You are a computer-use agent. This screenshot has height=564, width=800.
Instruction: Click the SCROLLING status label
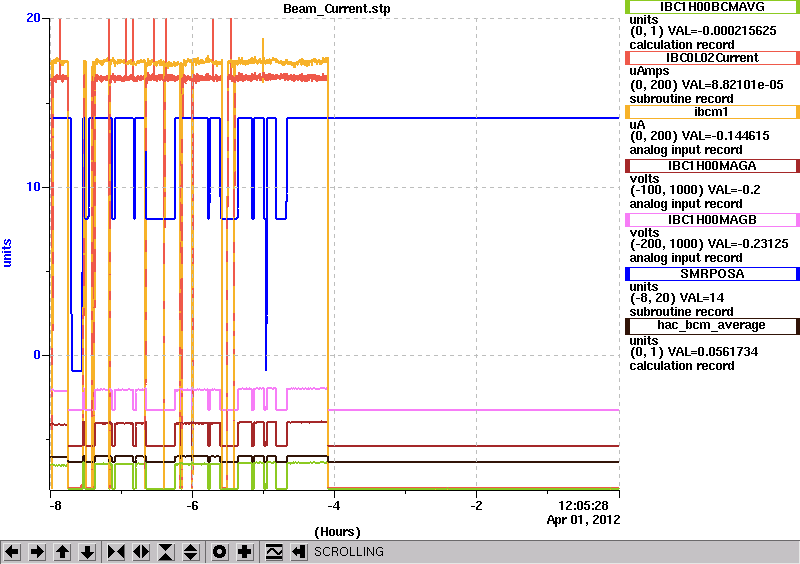point(349,552)
